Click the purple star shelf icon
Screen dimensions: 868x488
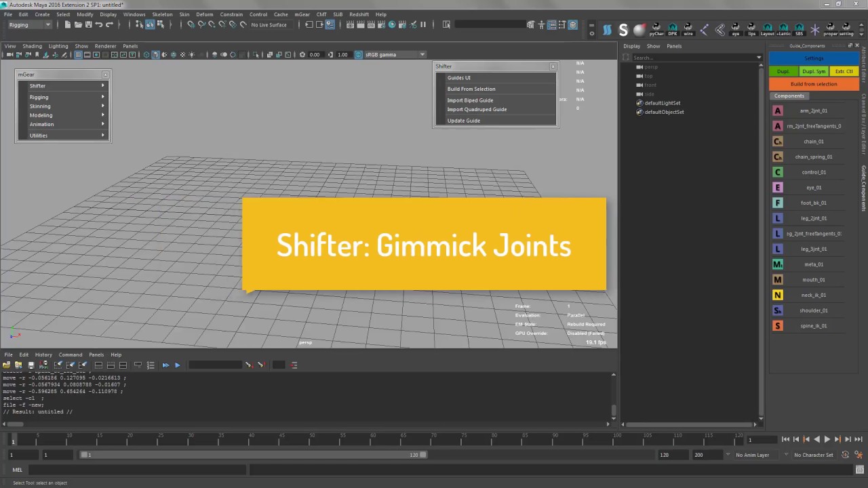tap(815, 30)
